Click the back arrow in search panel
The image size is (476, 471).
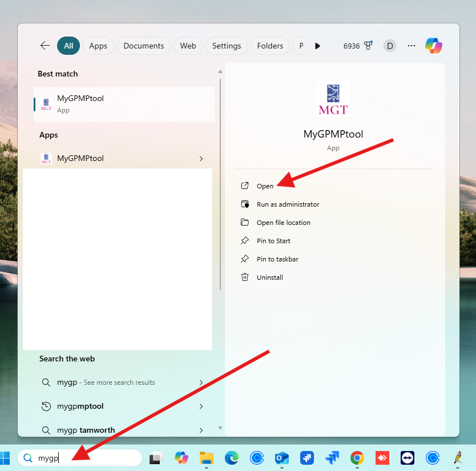(x=45, y=46)
